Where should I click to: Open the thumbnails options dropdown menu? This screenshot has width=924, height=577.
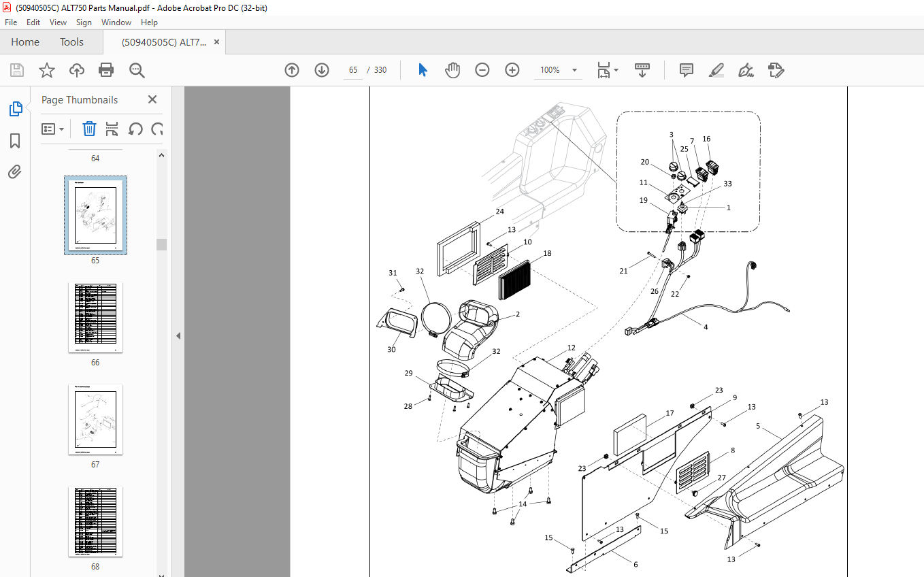pyautogui.click(x=52, y=129)
